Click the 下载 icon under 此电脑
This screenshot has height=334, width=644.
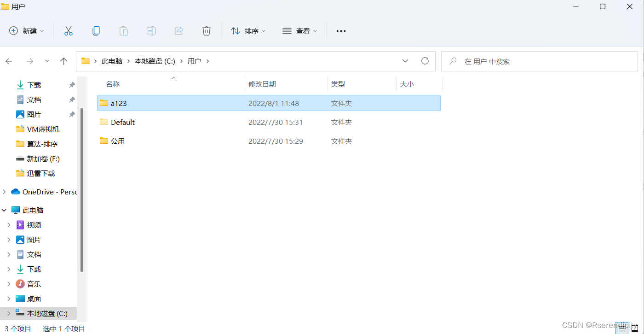click(20, 269)
